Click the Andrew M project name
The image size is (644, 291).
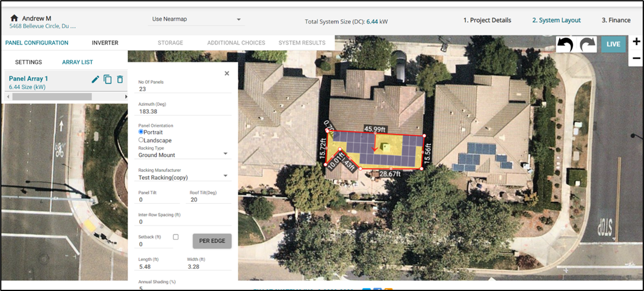coord(37,18)
